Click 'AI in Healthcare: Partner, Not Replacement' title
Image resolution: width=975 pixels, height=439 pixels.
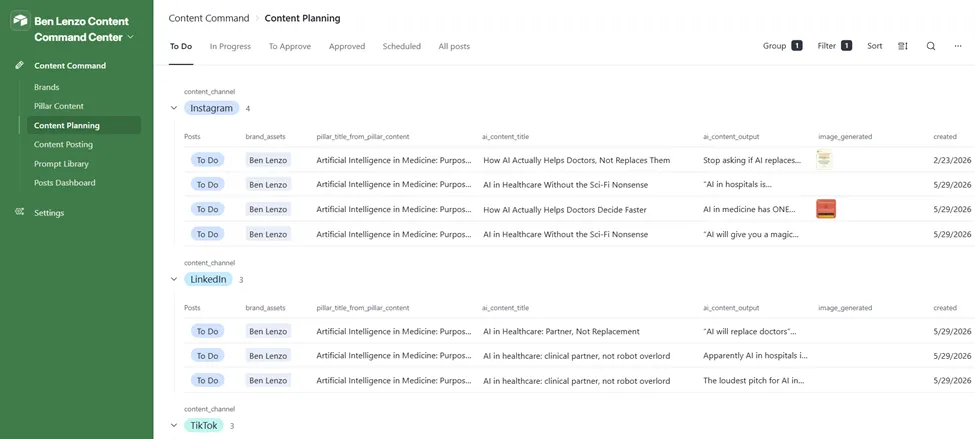click(x=561, y=331)
